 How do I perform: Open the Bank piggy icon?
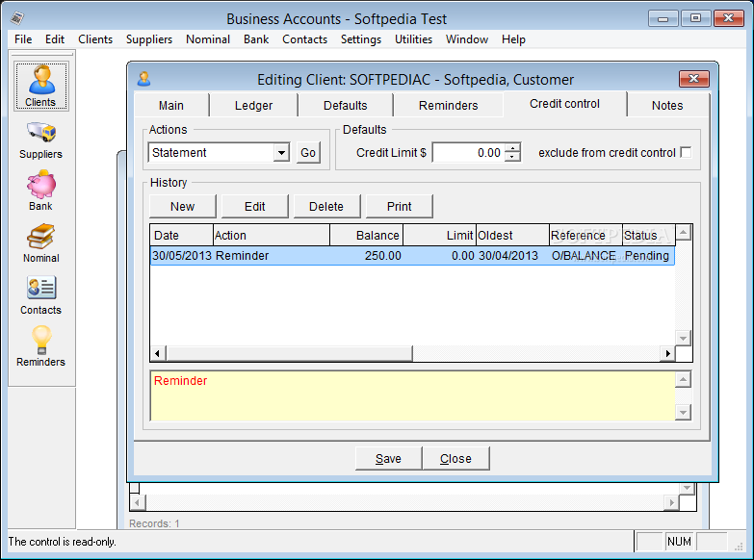pos(40,184)
